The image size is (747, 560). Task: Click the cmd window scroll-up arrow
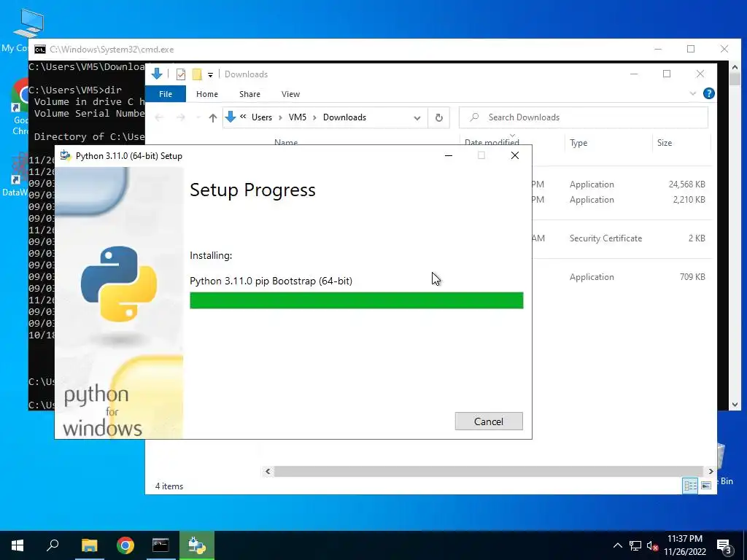(x=734, y=67)
